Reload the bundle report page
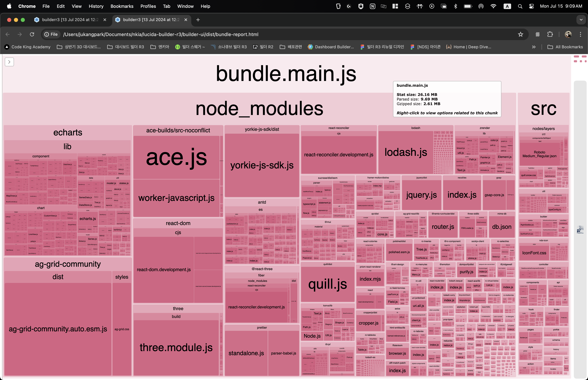 pyautogui.click(x=32, y=34)
